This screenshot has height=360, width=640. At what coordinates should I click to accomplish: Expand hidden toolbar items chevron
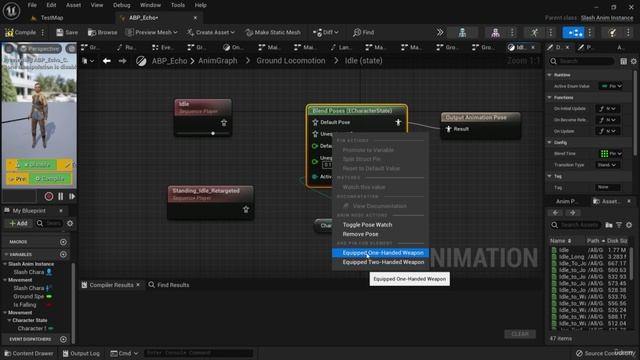point(440,32)
